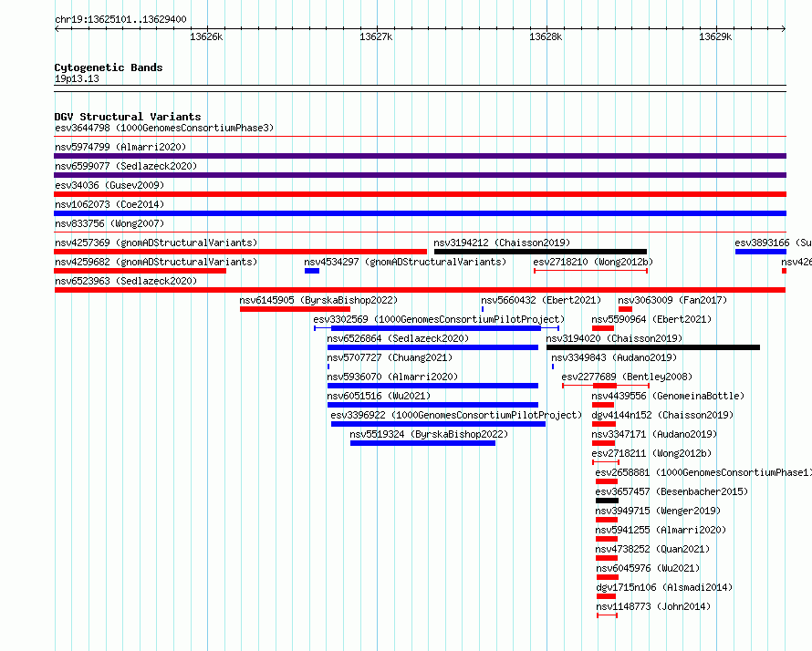Click the esv34036 (Gusev2009) red bar

point(420,194)
